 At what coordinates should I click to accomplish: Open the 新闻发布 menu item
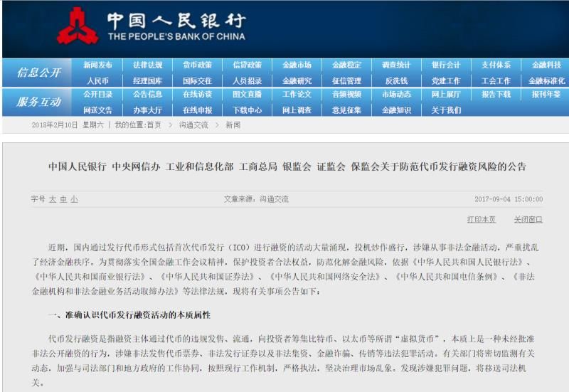97,65
